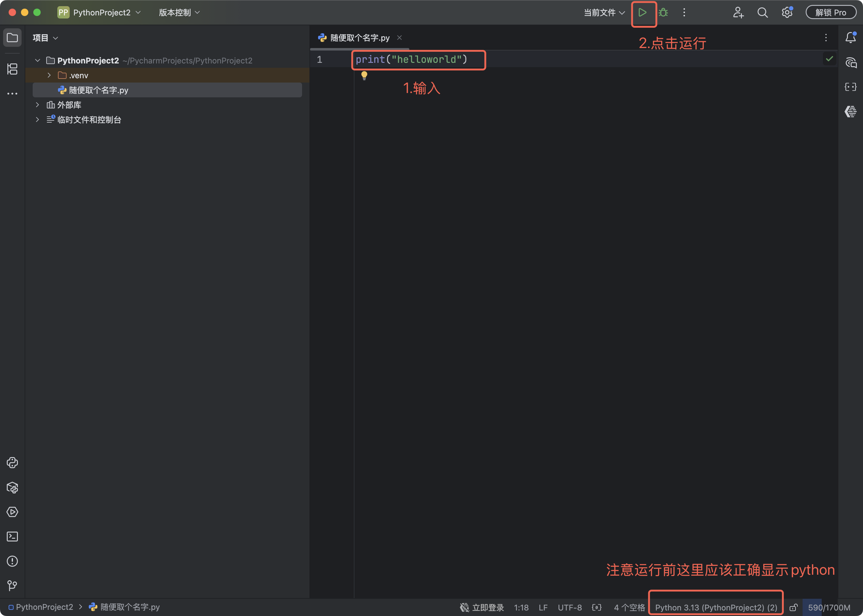Open the Python Console tool window
863x616 pixels.
click(12, 462)
